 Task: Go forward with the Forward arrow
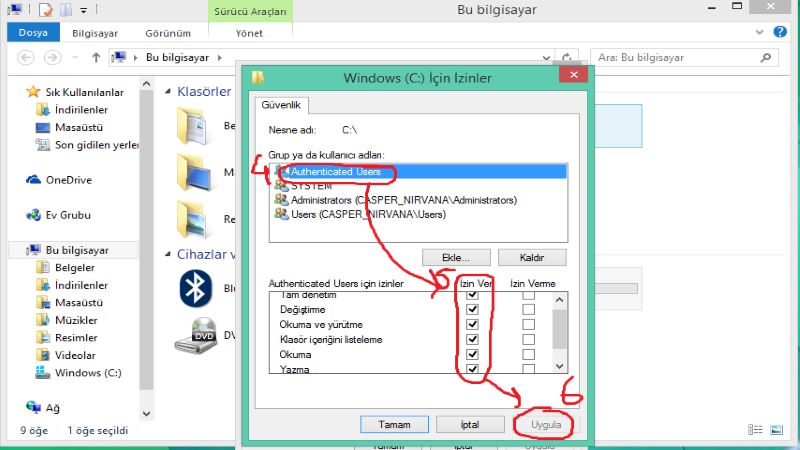coord(52,57)
